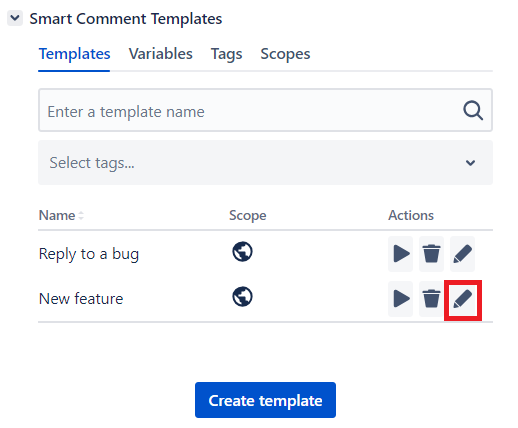This screenshot has width=518, height=428.
Task: Click the tags dropdown chevron arrow
Action: [470, 163]
